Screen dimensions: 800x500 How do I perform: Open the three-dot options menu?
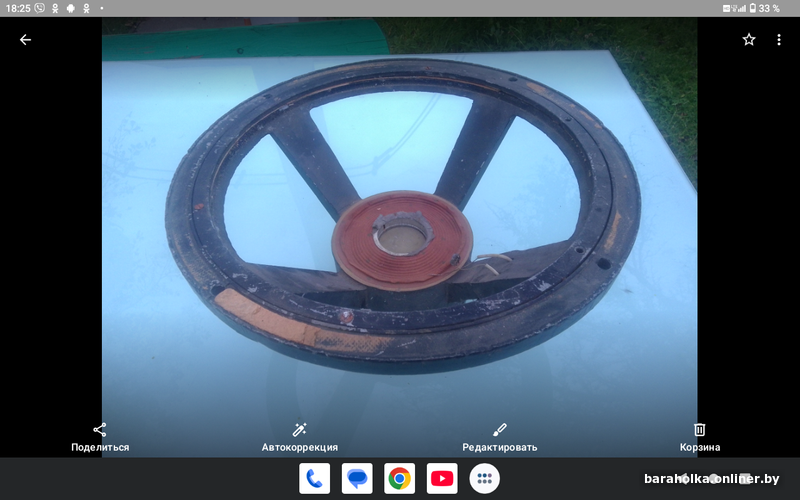pyautogui.click(x=779, y=40)
